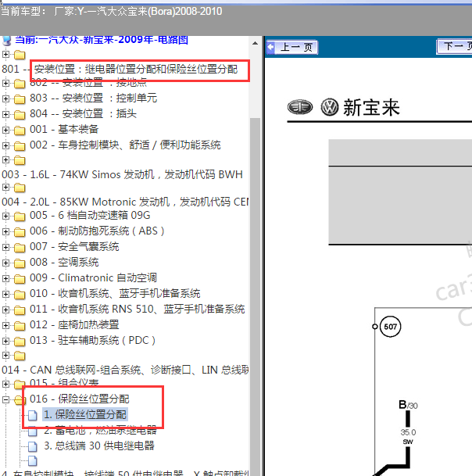The image size is (472, 476).
Task: Click the 下一页 next page button
Action: tap(454, 47)
